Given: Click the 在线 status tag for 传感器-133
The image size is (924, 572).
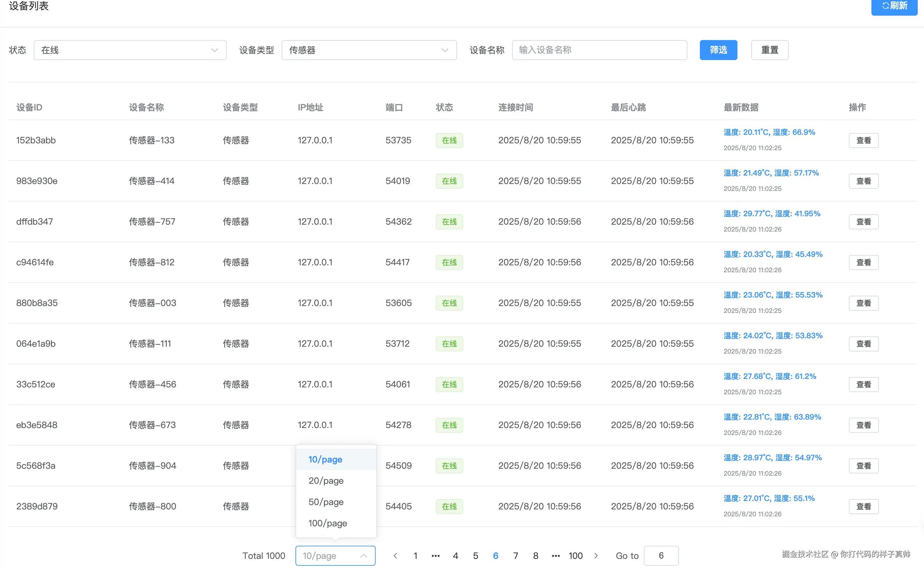Looking at the screenshot, I should 449,140.
